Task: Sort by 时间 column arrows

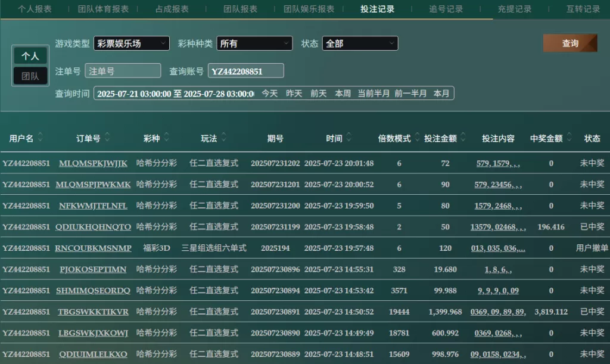Action: [x=348, y=137]
